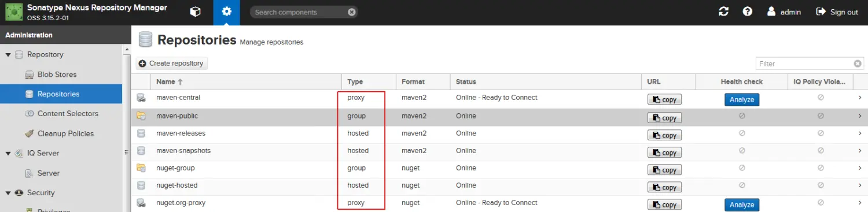Image resolution: width=868 pixels, height=212 pixels.
Task: Click maven-public group repository icon
Action: [141, 116]
